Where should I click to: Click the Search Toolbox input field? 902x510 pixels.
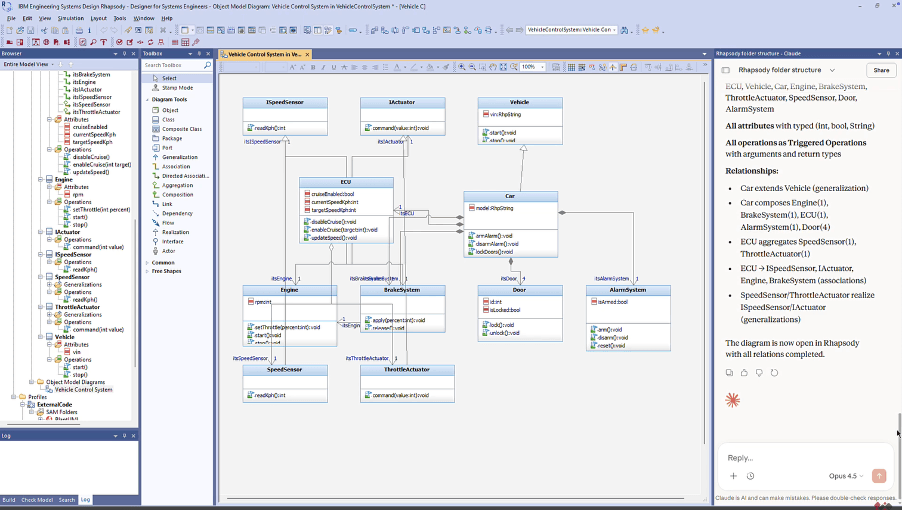tap(172, 65)
